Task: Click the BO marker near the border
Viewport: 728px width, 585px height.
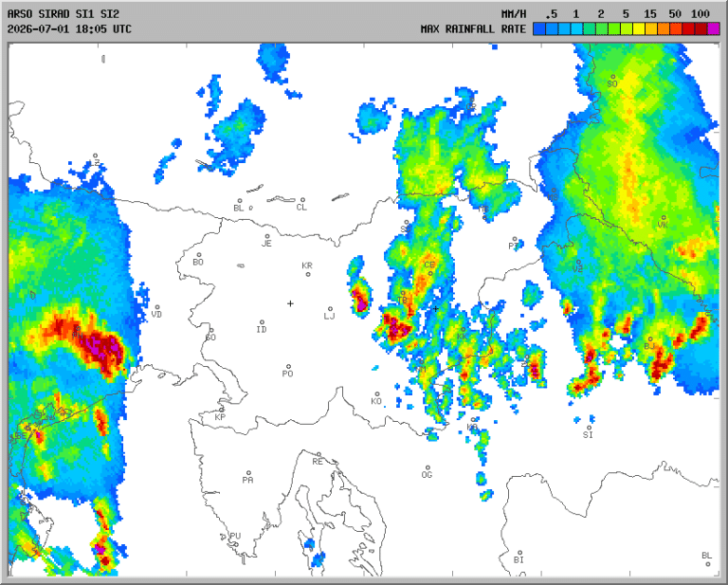Action: tap(199, 255)
